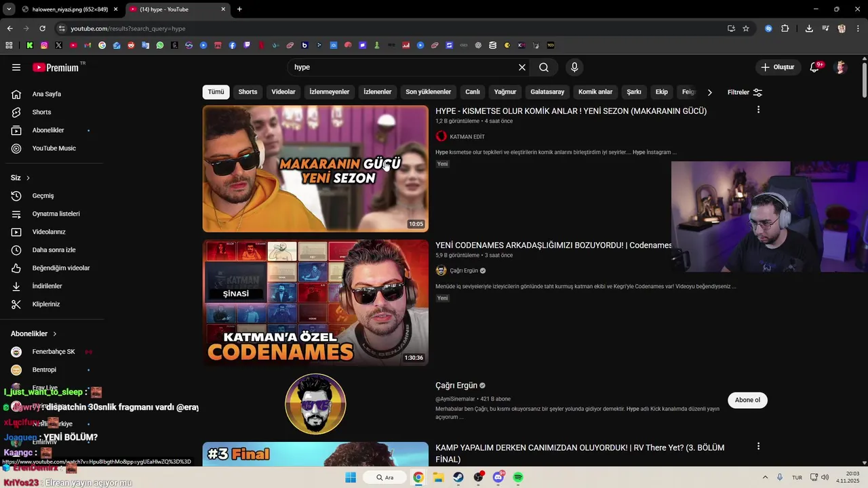This screenshot has height=488, width=868.
Task: Play the Makaranın Gücü Yeni Sezon thumbnail
Action: tap(315, 169)
